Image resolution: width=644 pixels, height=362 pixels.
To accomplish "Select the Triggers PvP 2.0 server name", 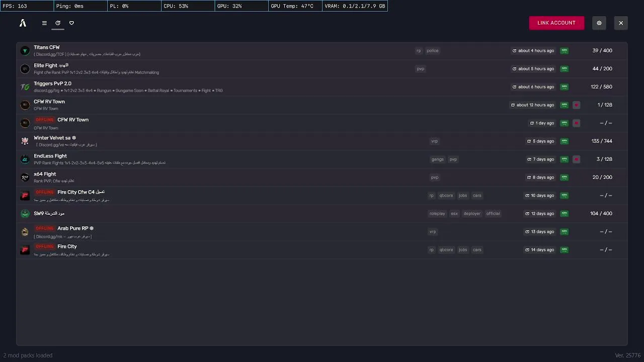I will click(x=53, y=83).
